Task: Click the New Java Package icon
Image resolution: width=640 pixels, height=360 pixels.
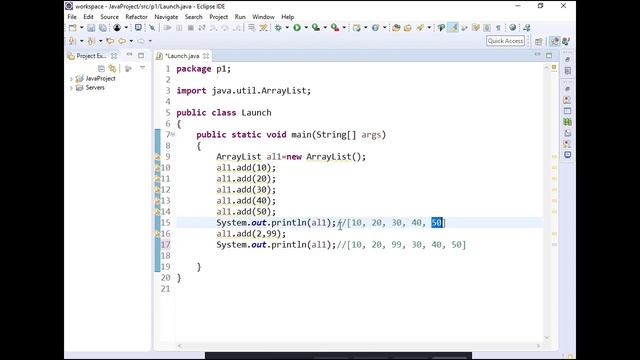Action: [x=357, y=27]
